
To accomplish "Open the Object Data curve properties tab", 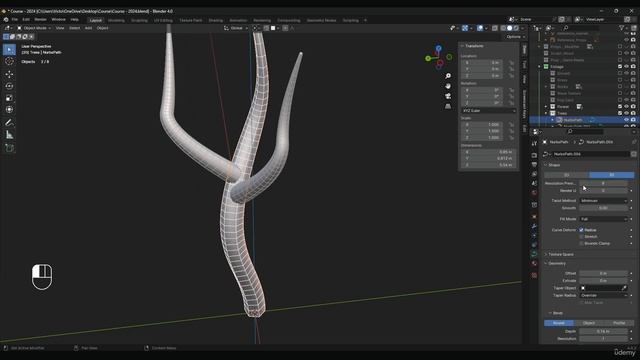I will click(x=534, y=254).
